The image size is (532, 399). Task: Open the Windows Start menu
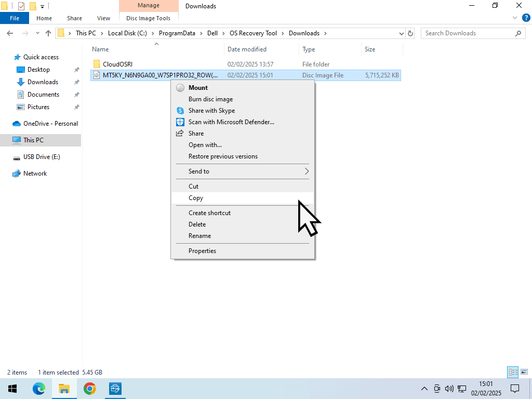(12, 389)
